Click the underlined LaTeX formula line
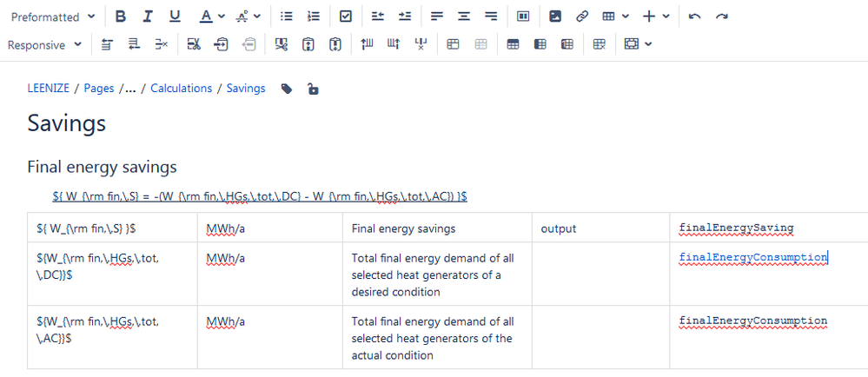Screen dimensions: 868x377 coord(260,196)
